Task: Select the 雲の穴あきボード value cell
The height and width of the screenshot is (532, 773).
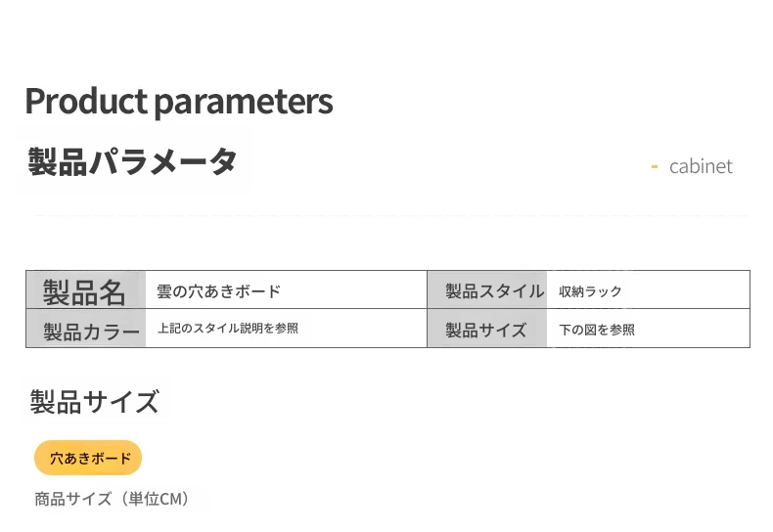Action: point(287,289)
